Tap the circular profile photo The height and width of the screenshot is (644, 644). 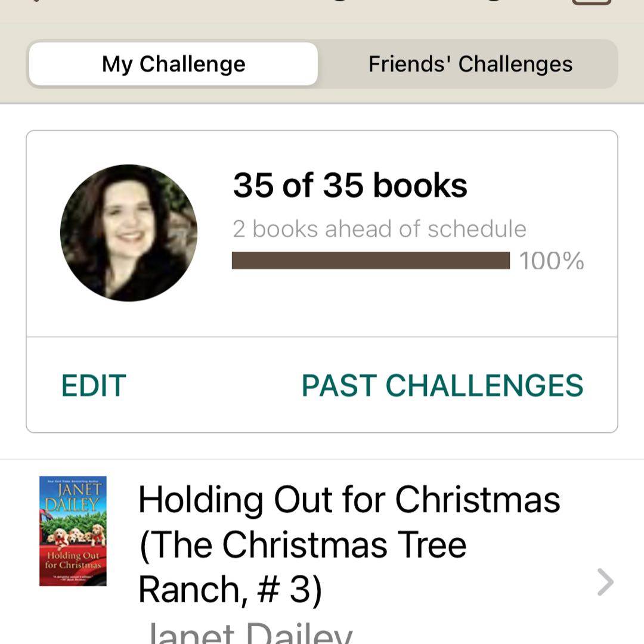(x=129, y=233)
